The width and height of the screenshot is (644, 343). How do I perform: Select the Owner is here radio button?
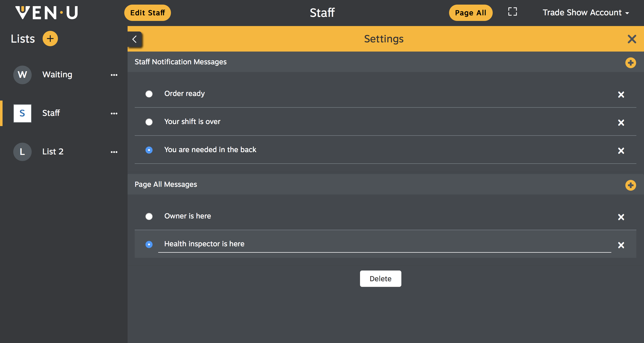tap(149, 216)
